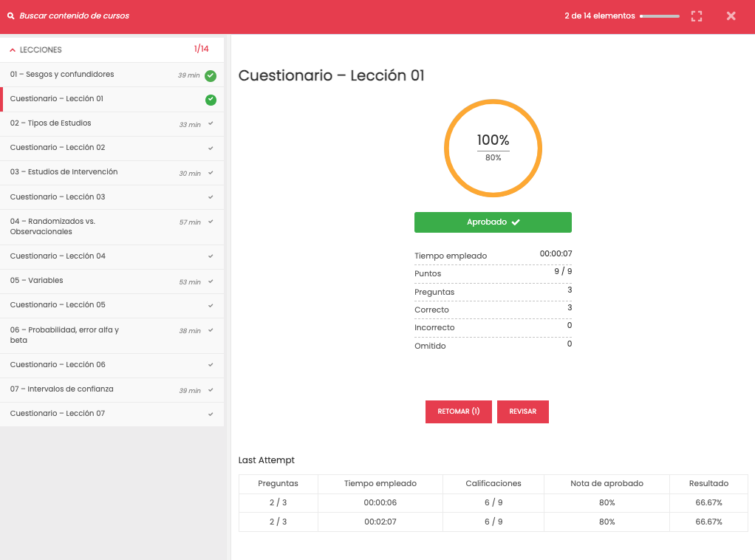Viewport: 755px width, 560px height.
Task: Click green checkmark for Cuestionario Lección 01
Action: tap(211, 100)
